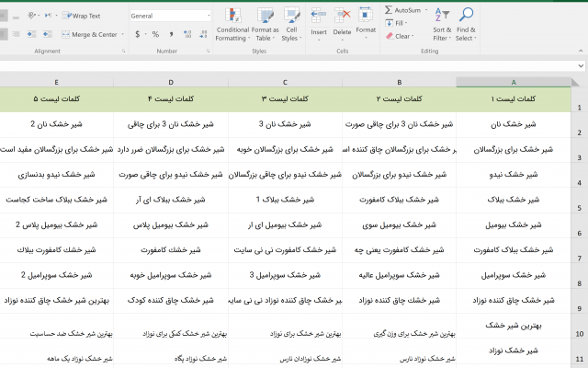Select cell 'شیر خشک نیدو بدنسازی'
The height and width of the screenshot is (368, 588).
(56, 175)
